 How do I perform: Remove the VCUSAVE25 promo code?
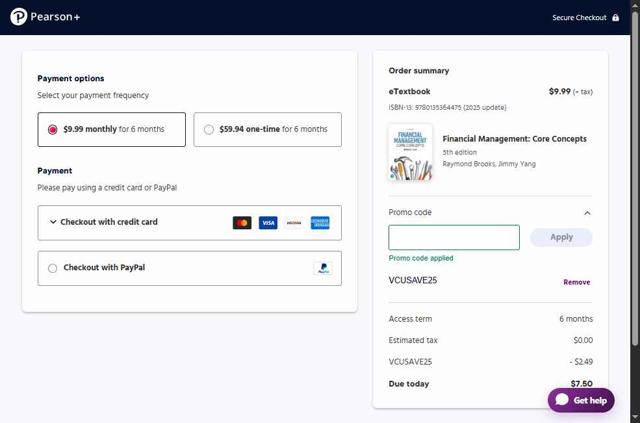click(577, 282)
